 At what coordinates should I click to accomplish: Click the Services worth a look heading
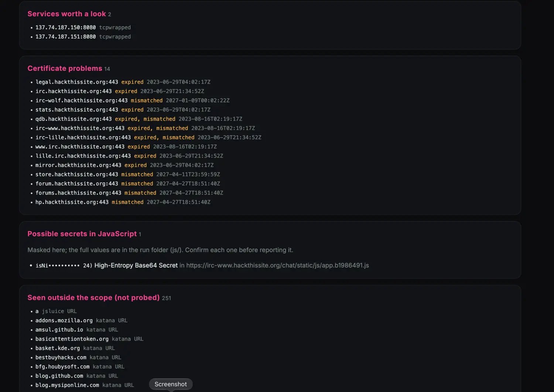click(66, 14)
